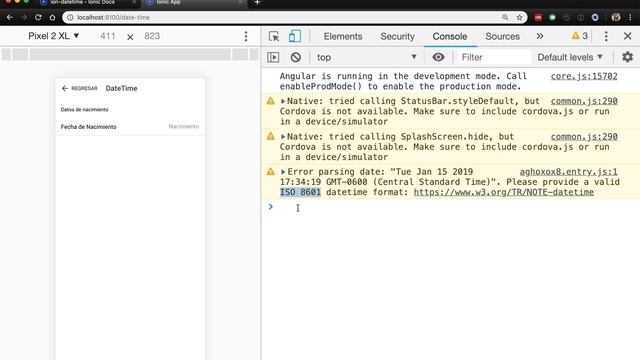Open common.js:290 link for StatusBar warning

click(584, 101)
